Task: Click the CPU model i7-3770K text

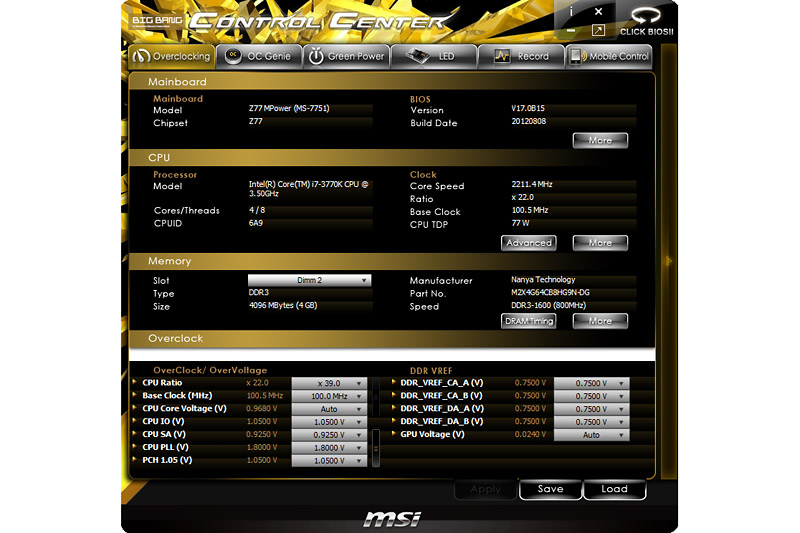Action: [x=308, y=189]
